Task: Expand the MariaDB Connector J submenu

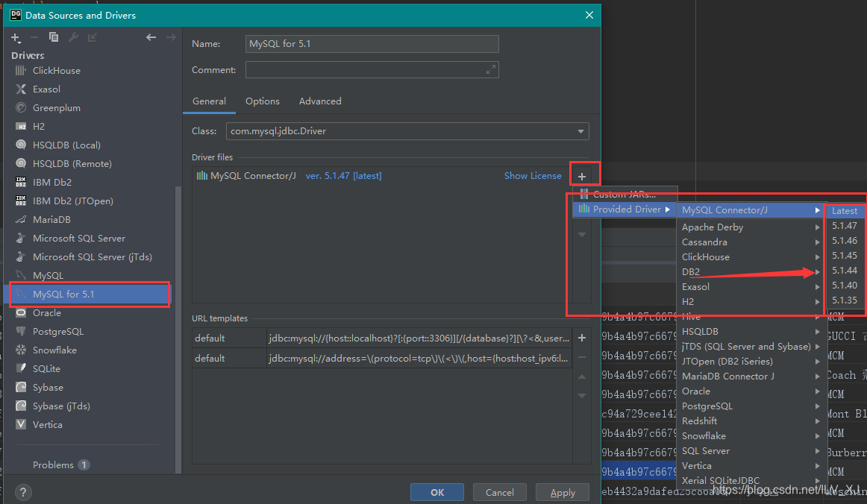Action: [751, 377]
